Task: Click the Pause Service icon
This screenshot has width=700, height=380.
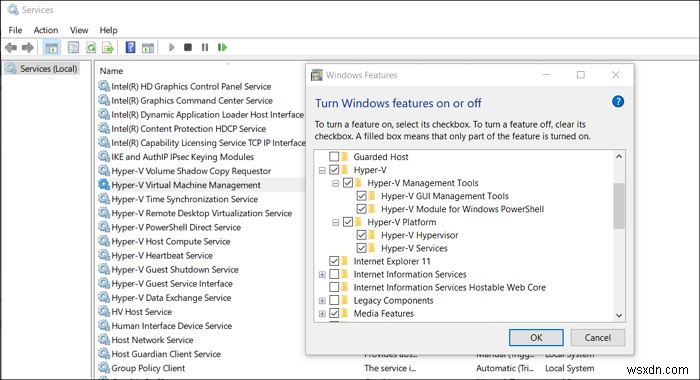Action: [x=205, y=47]
